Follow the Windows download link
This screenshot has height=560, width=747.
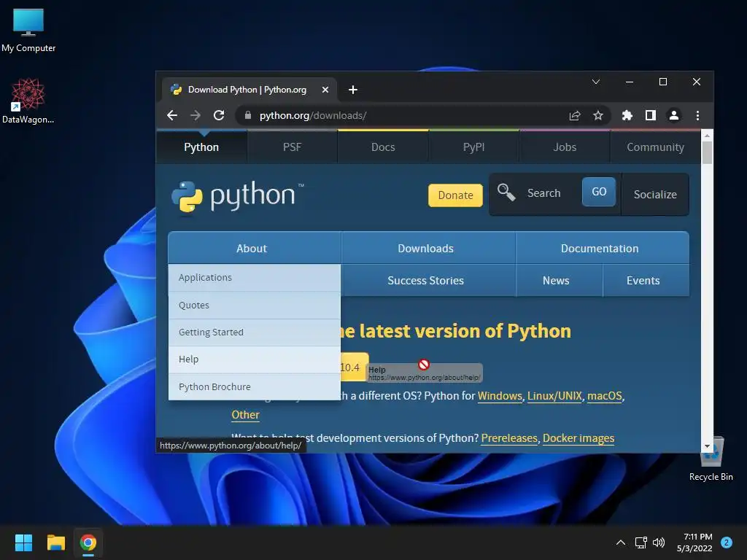tap(500, 396)
